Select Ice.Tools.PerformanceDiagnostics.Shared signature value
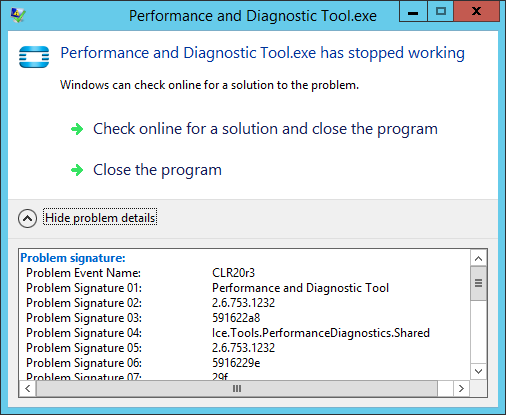 pyautogui.click(x=321, y=333)
